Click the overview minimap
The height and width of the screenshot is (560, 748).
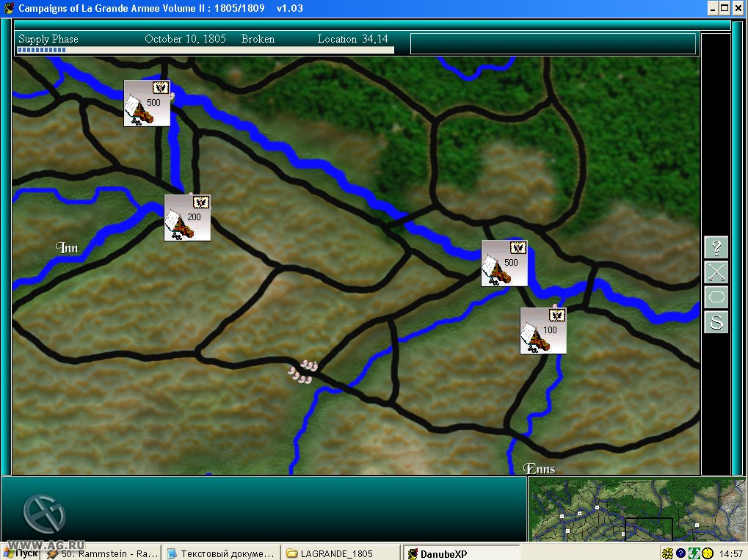[638, 509]
